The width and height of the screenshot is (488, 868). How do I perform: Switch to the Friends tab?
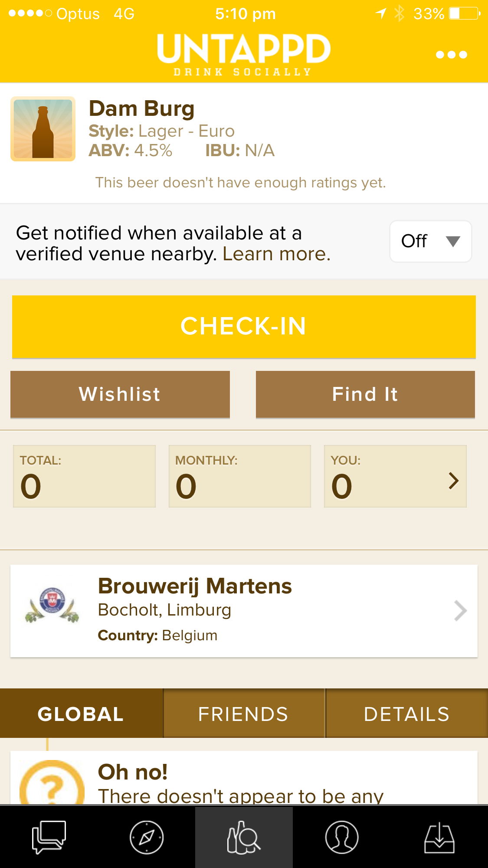(244, 714)
